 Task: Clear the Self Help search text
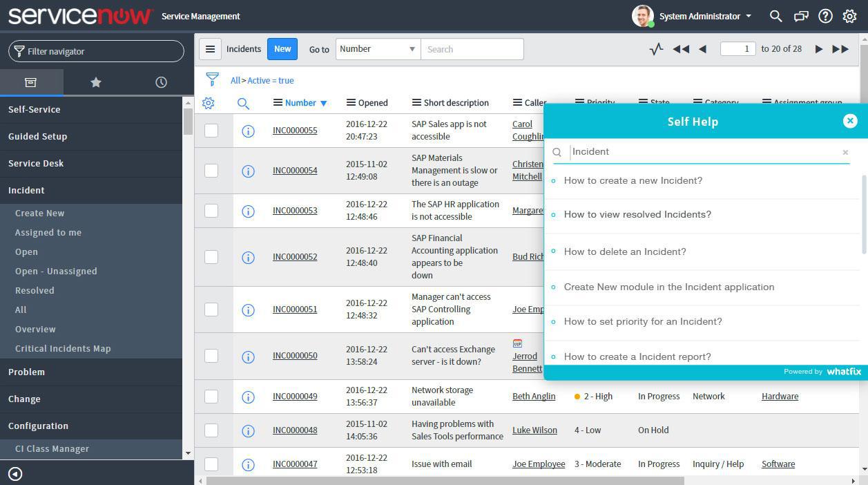click(x=845, y=152)
